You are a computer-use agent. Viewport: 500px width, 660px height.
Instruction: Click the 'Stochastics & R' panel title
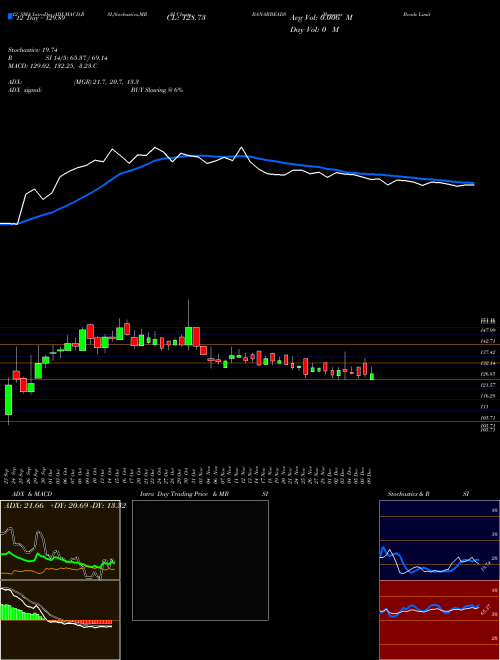[409, 494]
